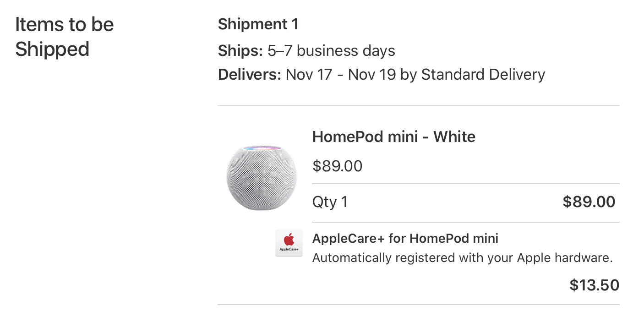Click the 5–7 business days text
The width and height of the screenshot is (644, 317).
(331, 50)
